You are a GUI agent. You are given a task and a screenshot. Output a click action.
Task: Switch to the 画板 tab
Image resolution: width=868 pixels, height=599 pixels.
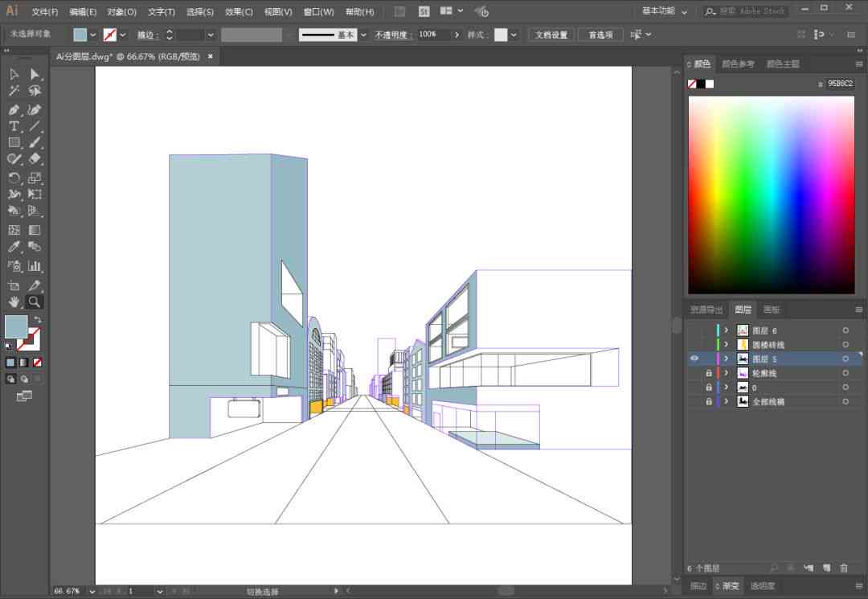(771, 310)
